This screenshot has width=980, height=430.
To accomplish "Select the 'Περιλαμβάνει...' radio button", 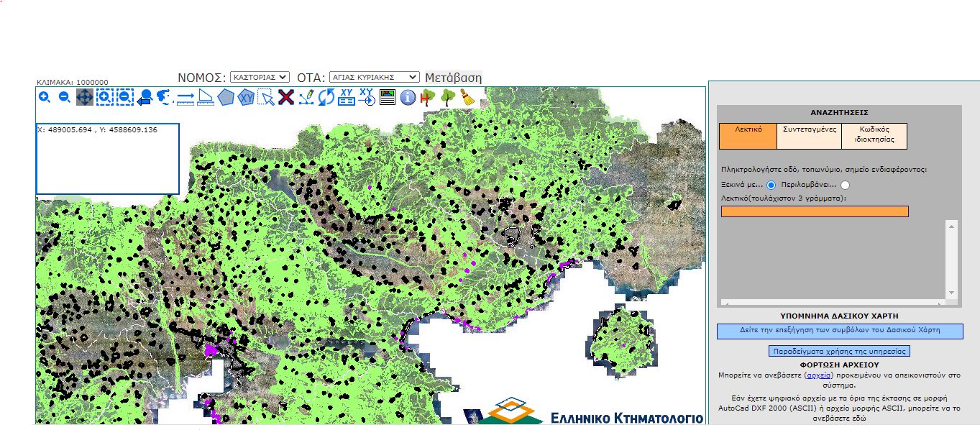I will tap(845, 185).
